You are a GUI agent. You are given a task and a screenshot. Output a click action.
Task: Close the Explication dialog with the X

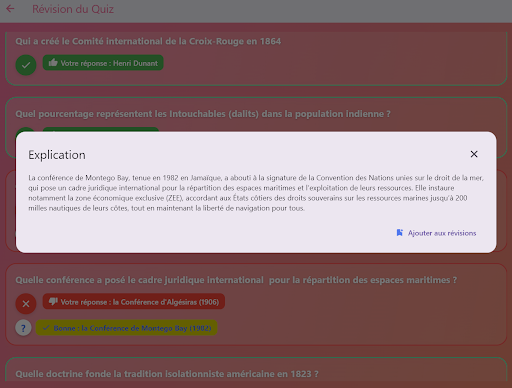coord(474,154)
